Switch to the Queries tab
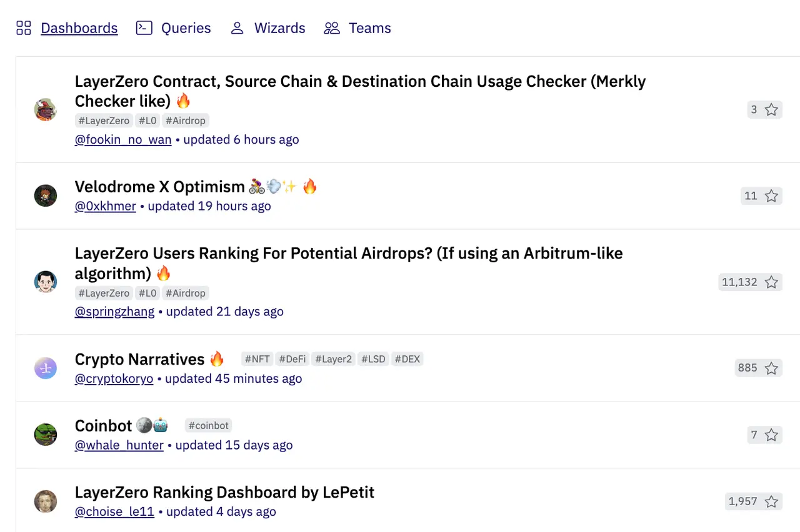Viewport: 800px width, 532px height. pyautogui.click(x=185, y=27)
